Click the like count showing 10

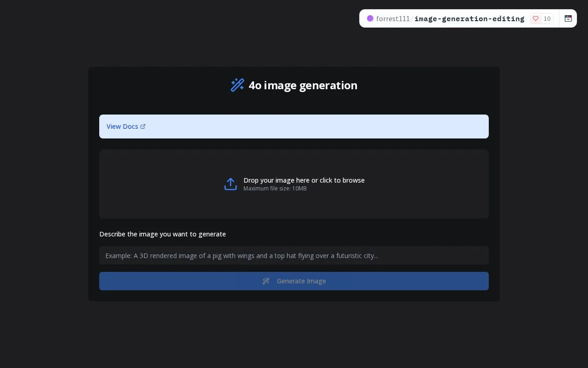[x=547, y=18]
